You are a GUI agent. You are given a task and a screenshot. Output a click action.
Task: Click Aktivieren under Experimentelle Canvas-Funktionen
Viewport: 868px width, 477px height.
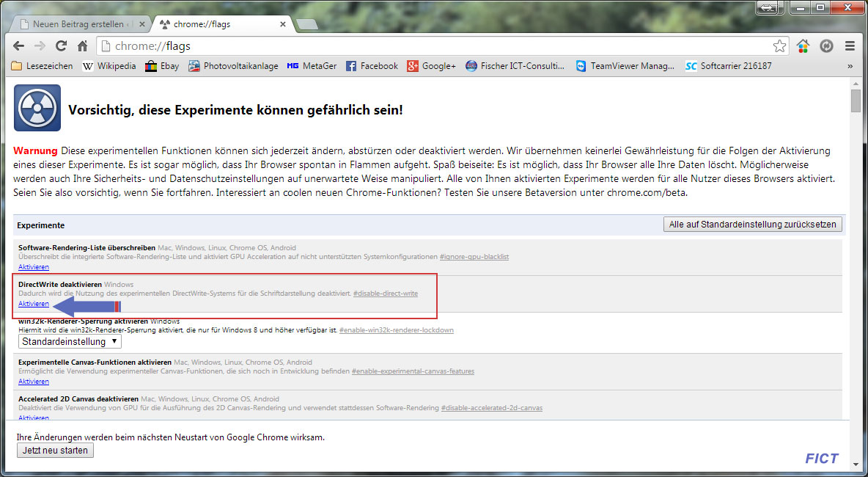click(x=33, y=381)
